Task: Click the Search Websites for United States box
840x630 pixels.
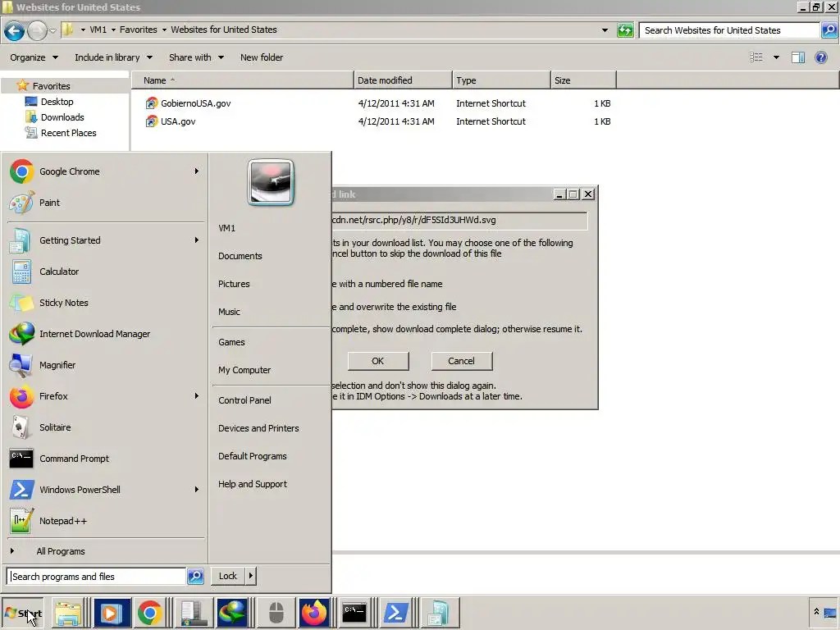Action: click(729, 30)
